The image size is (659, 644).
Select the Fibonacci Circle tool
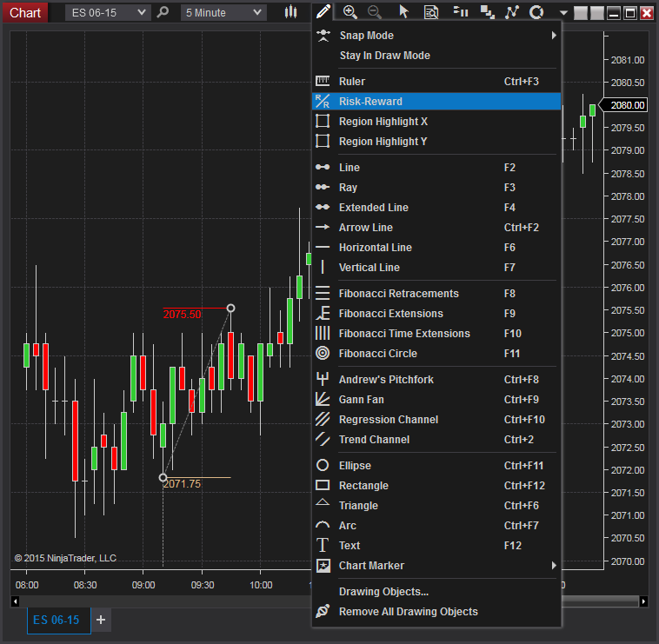click(436, 354)
